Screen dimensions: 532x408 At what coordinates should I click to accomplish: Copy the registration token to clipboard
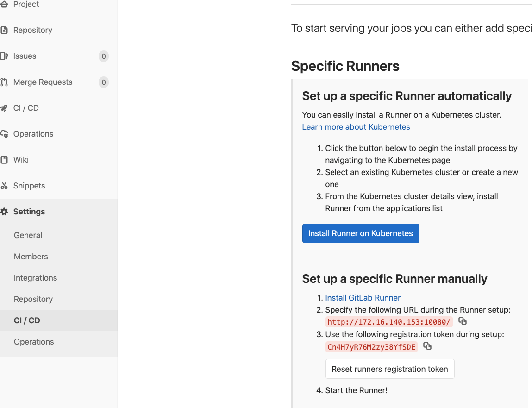coord(427,346)
